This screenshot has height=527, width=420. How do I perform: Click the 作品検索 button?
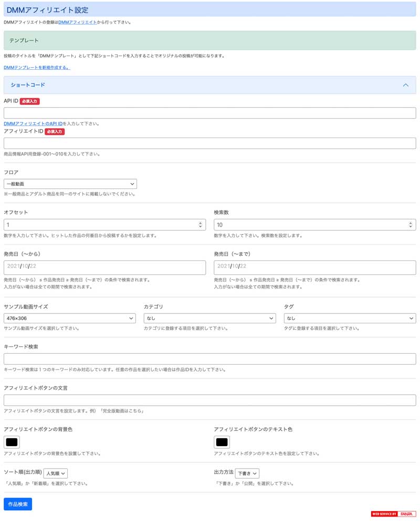click(18, 504)
